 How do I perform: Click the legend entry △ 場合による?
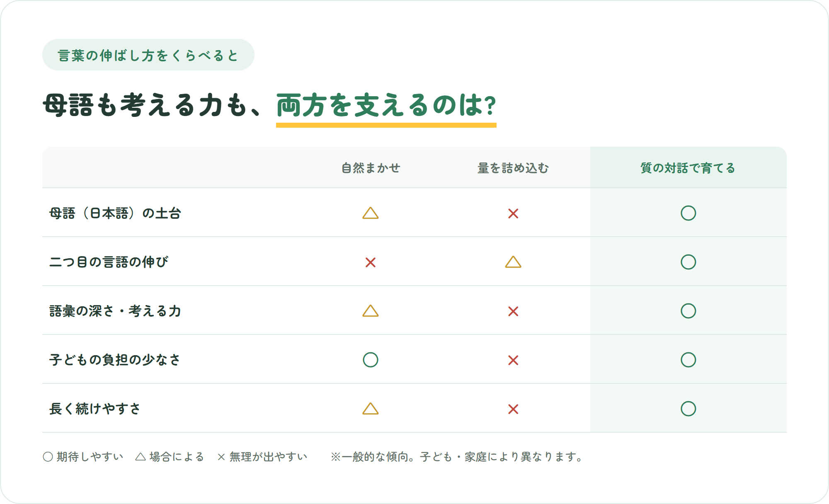tap(170, 457)
